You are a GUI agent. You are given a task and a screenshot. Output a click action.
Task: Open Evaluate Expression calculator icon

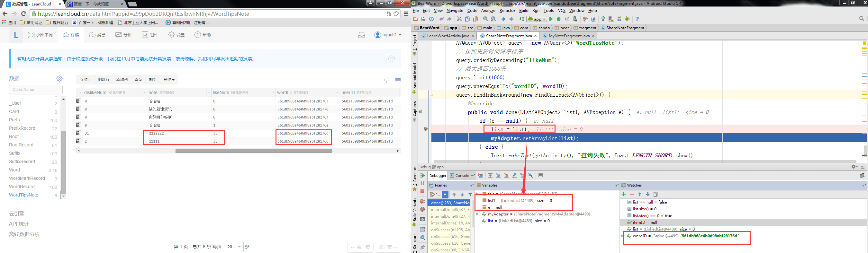(541, 176)
